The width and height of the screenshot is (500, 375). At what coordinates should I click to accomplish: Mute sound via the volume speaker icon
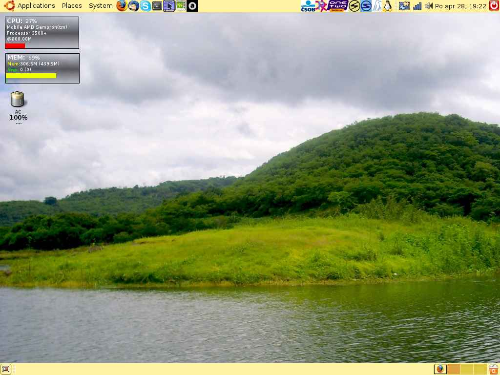click(x=429, y=6)
